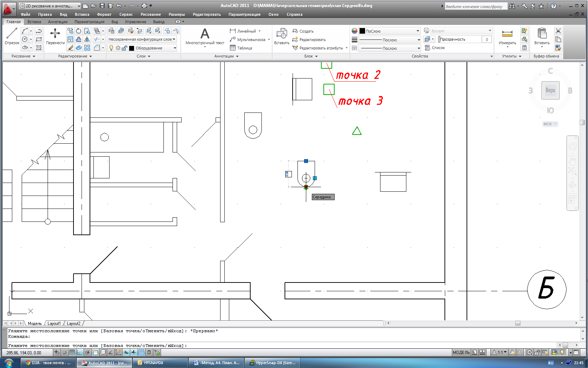Open the workspace '2D рисование и аннотации' dropdown
The width and height of the screenshot is (588, 368).
point(50,6)
